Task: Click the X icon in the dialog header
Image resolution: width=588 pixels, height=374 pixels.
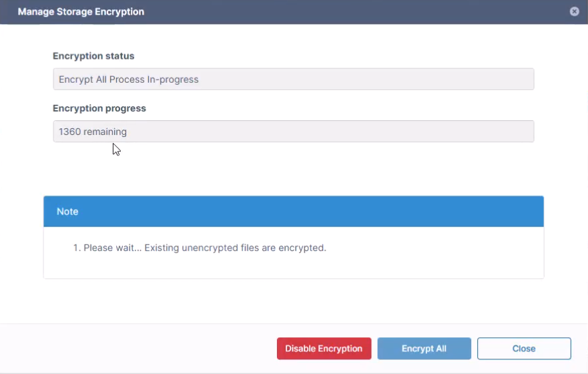Action: point(574,12)
